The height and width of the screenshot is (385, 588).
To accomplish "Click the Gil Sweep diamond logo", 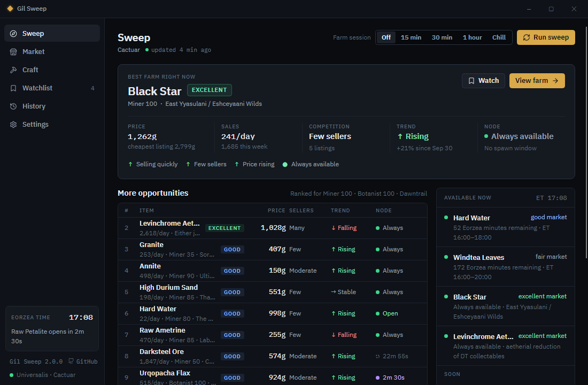I will pyautogui.click(x=10, y=8).
